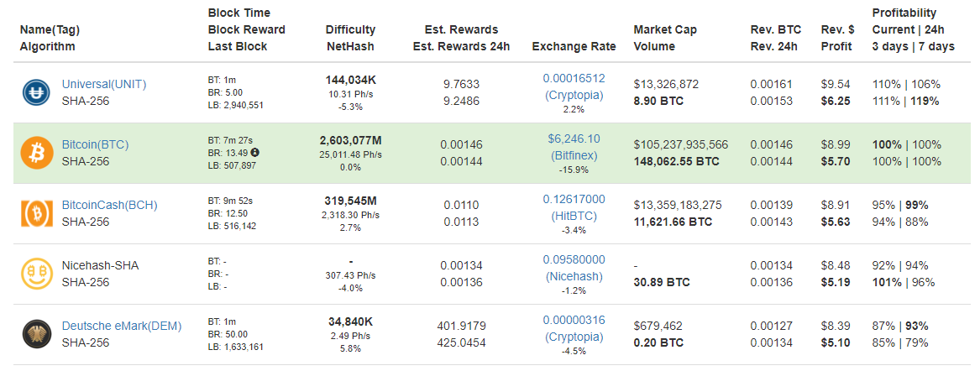The image size is (980, 371).
Task: Click the 0.12617000 HitBTC exchange rate
Action: [x=574, y=208]
